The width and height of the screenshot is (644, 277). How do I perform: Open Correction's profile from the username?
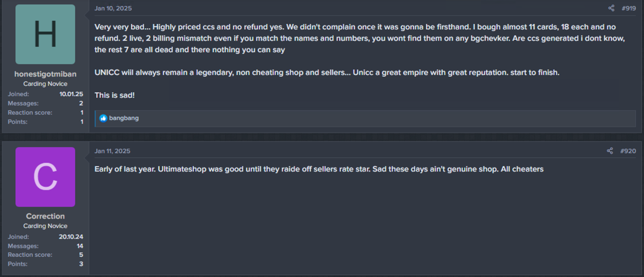tap(45, 216)
